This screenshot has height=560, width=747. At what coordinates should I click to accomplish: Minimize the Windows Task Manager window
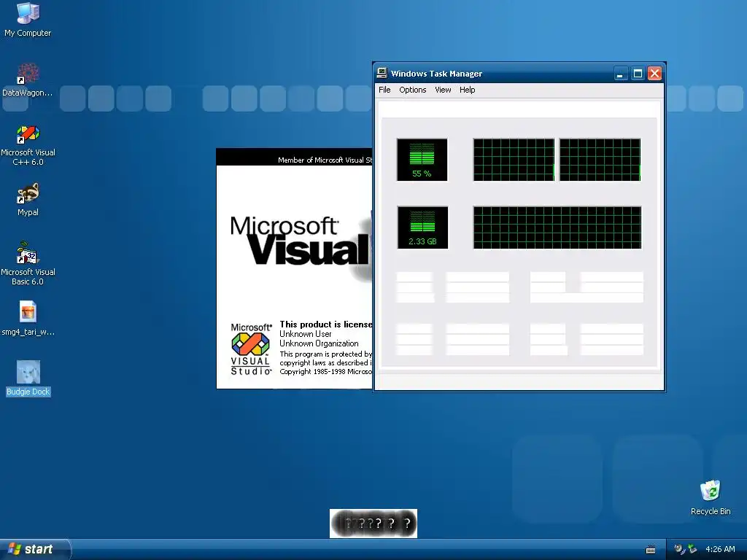coord(620,74)
